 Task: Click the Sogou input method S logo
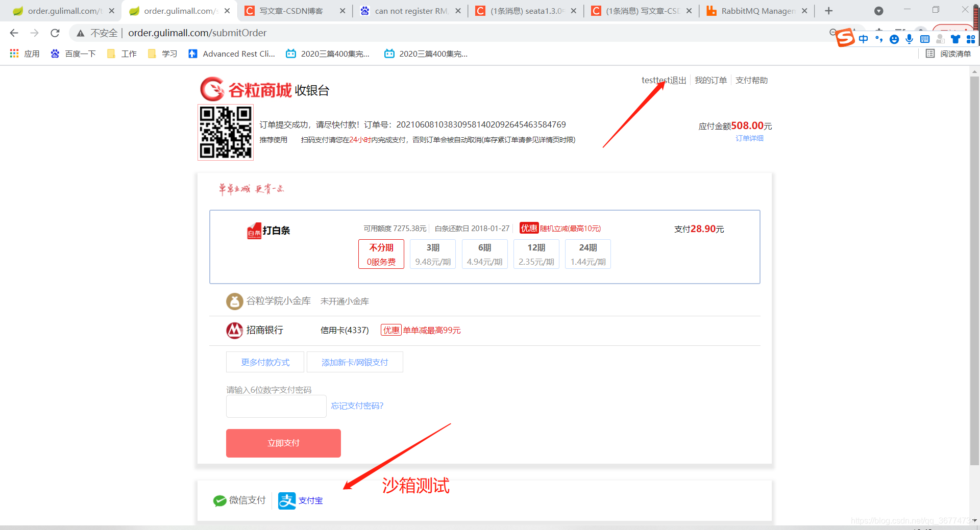pos(845,38)
